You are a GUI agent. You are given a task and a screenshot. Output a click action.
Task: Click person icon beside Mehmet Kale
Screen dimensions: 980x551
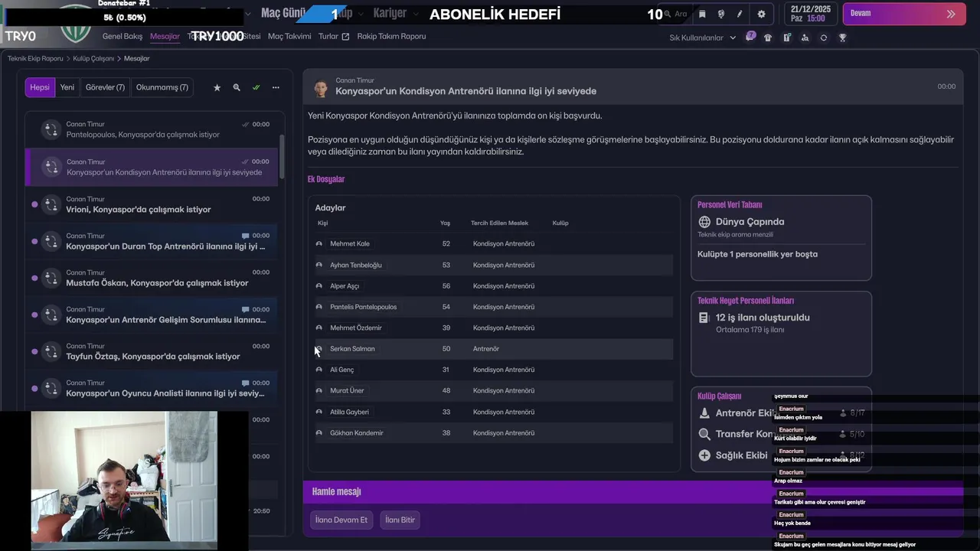[319, 244]
